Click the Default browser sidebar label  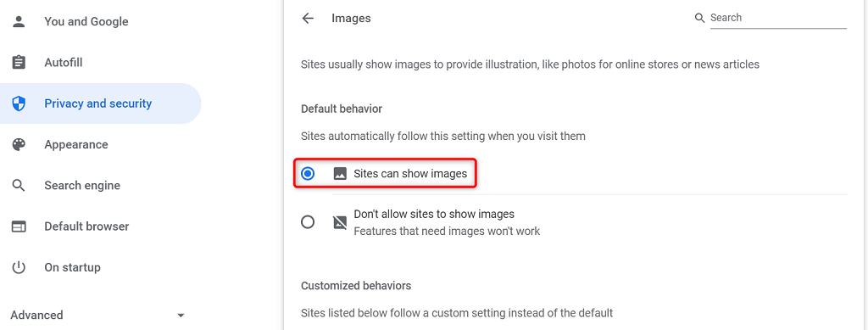[x=86, y=227]
